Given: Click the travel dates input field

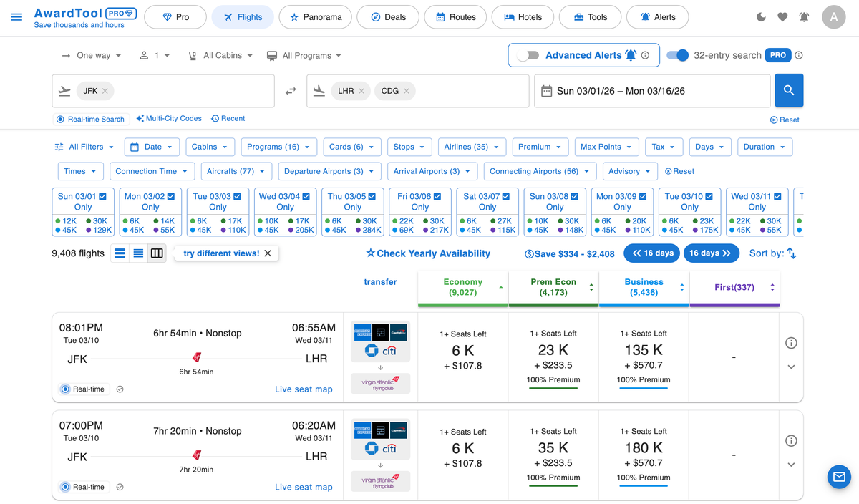Looking at the screenshot, I should click(x=651, y=90).
